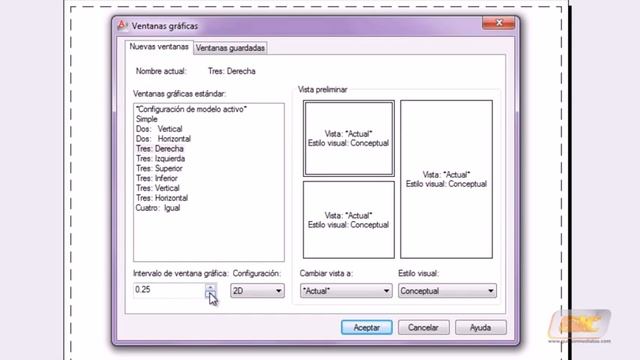Image resolution: width=640 pixels, height=360 pixels.
Task: Select *Configuración de modelo activo* in list
Action: 191,109
